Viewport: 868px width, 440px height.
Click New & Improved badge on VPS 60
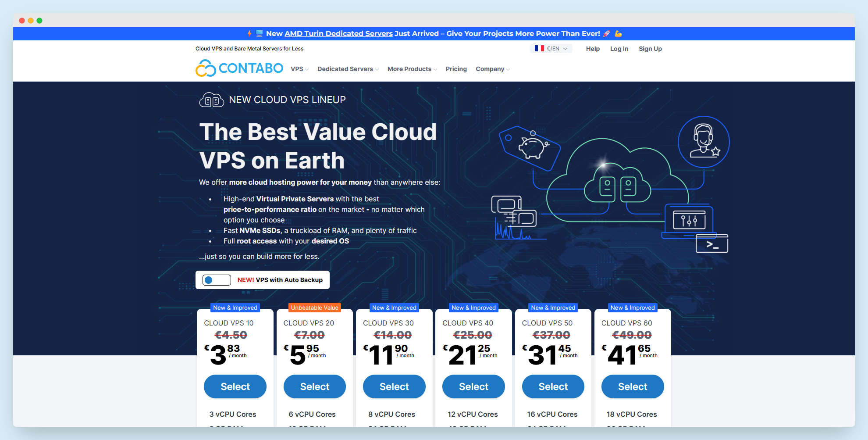click(633, 308)
